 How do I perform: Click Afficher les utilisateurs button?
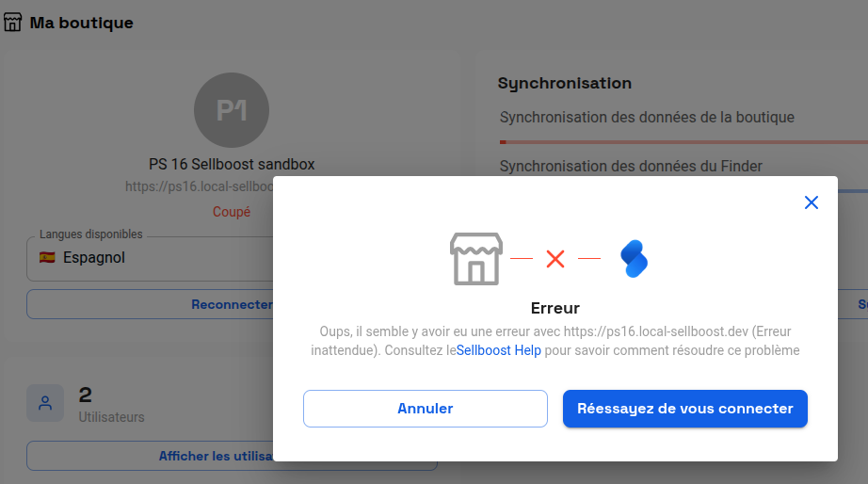150,456
